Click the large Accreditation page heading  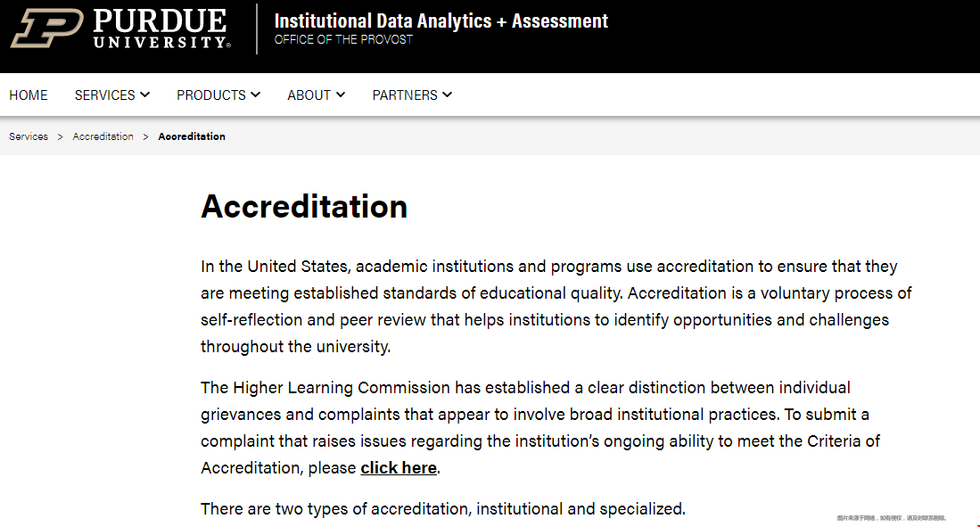pyautogui.click(x=304, y=206)
